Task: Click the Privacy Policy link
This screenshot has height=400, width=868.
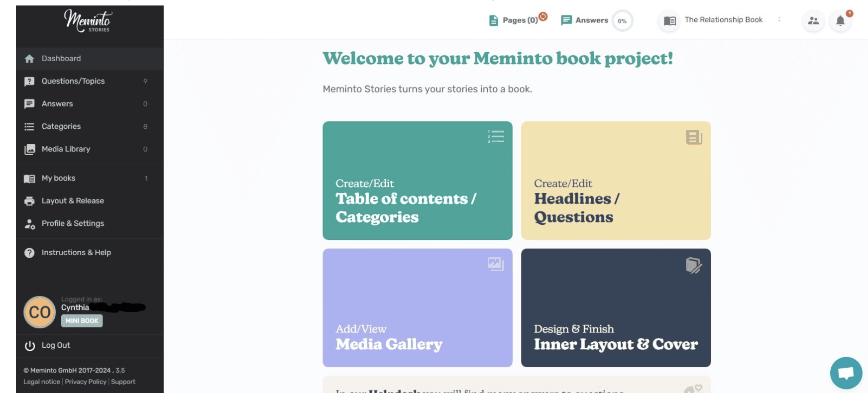Action: tap(86, 382)
